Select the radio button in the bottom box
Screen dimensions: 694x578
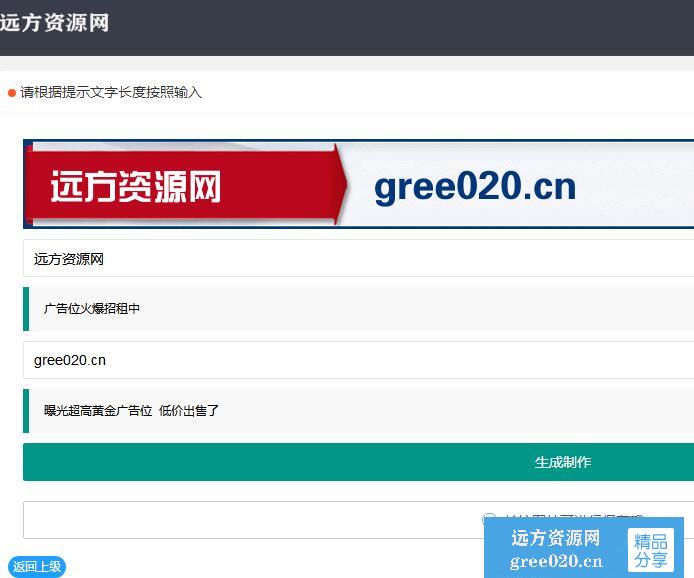click(x=489, y=520)
